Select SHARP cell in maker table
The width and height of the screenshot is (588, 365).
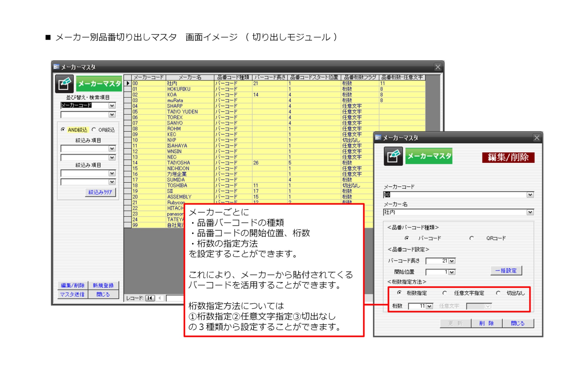pos(190,106)
